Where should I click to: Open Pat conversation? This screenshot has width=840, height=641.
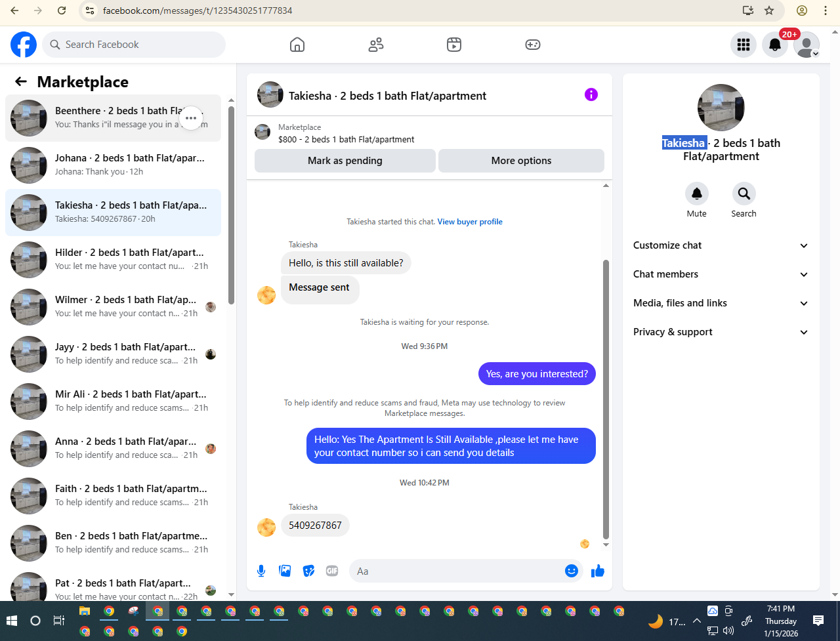pyautogui.click(x=113, y=585)
